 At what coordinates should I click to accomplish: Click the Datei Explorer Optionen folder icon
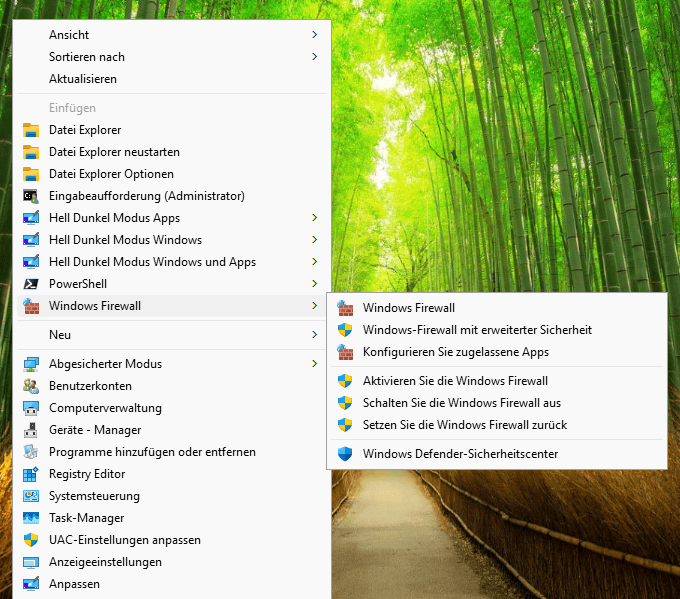click(x=31, y=174)
